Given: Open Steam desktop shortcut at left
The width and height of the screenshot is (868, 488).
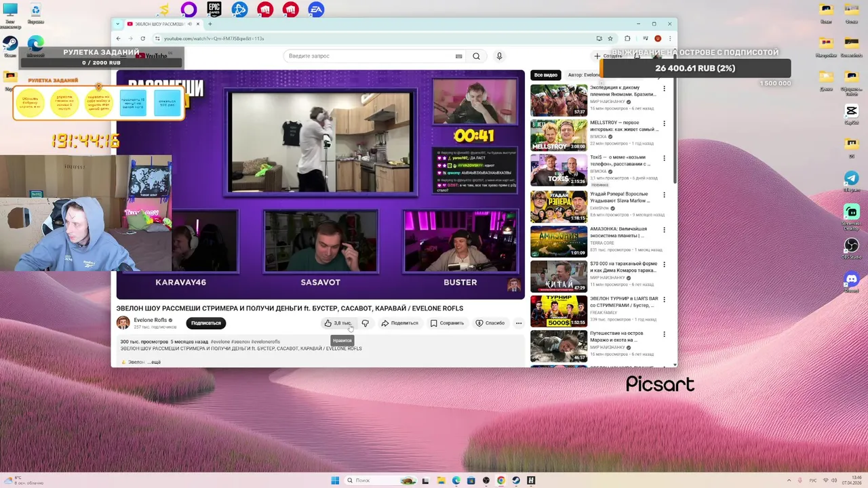Looking at the screenshot, I should pos(10,46).
